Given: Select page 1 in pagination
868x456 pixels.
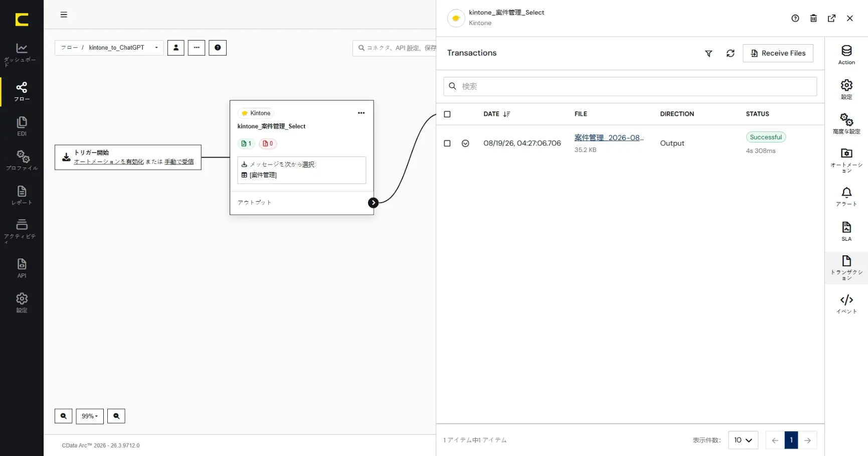Looking at the screenshot, I should 791,440.
